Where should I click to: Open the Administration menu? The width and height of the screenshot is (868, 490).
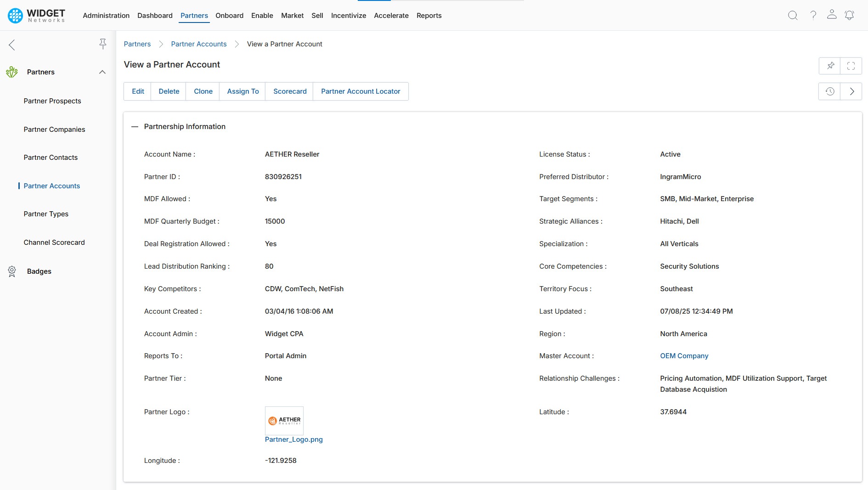106,15
